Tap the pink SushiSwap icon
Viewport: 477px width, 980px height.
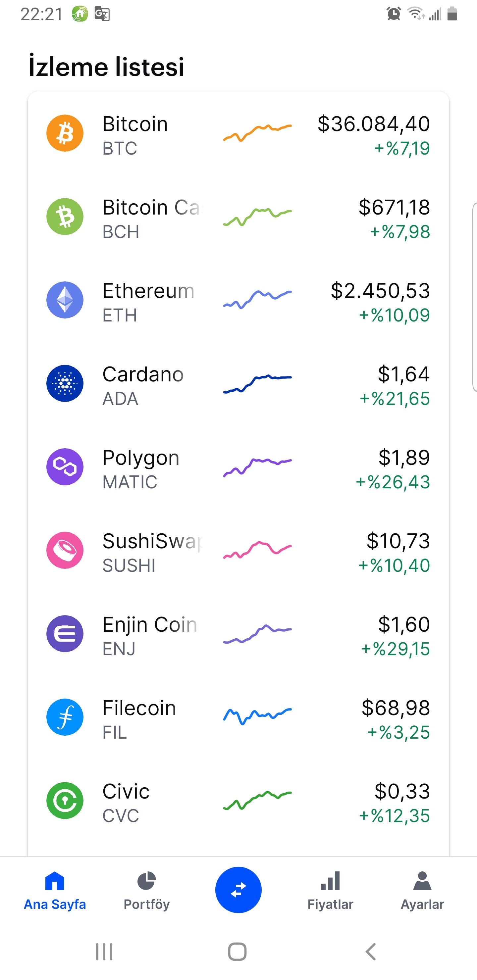(x=65, y=550)
